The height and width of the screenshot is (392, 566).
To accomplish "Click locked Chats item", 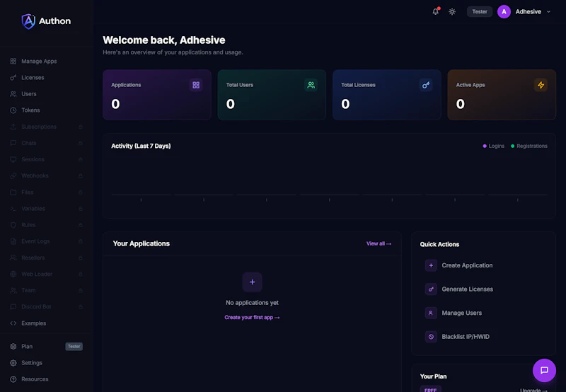I will (x=46, y=143).
